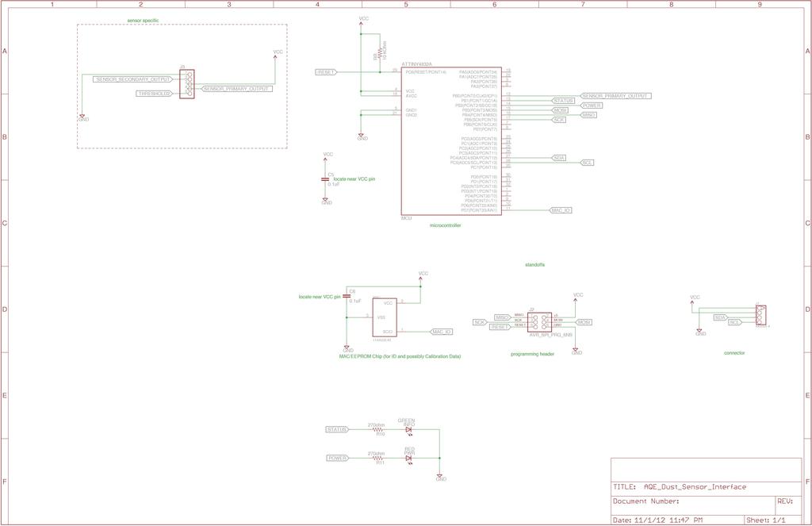Viewport: 812px width, 526px height.
Task: Select the R11 270ohm resistor symbol
Action: coord(378,458)
